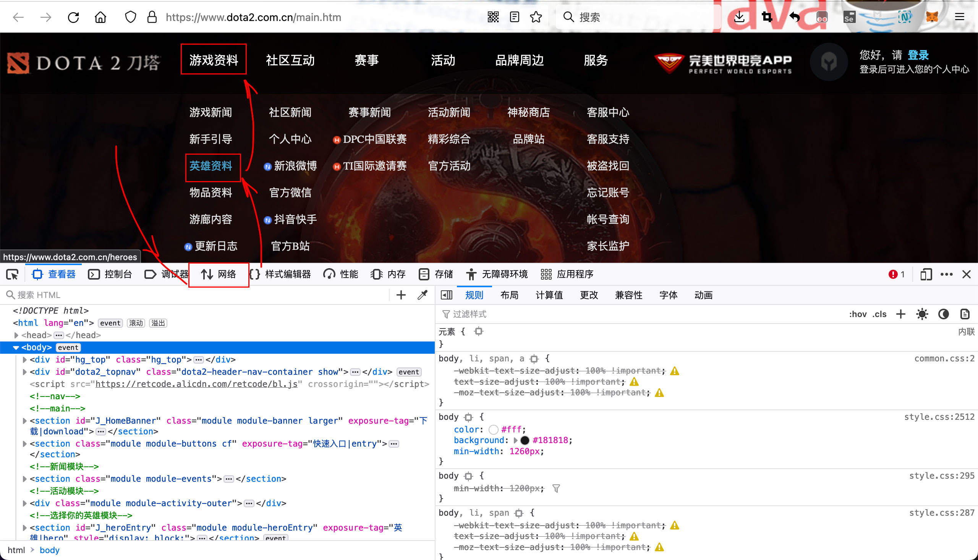Toggle the 3-pane inspector sidebar icon
978x560 pixels.
click(446, 295)
